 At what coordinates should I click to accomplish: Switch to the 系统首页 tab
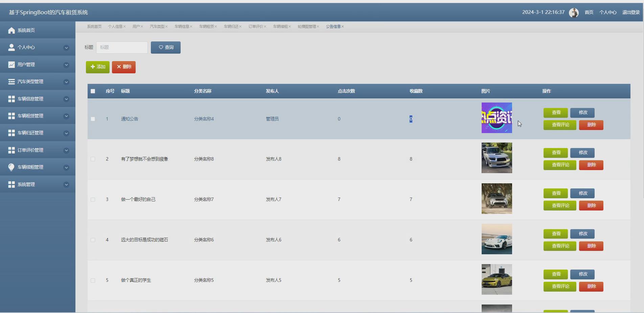(94, 26)
